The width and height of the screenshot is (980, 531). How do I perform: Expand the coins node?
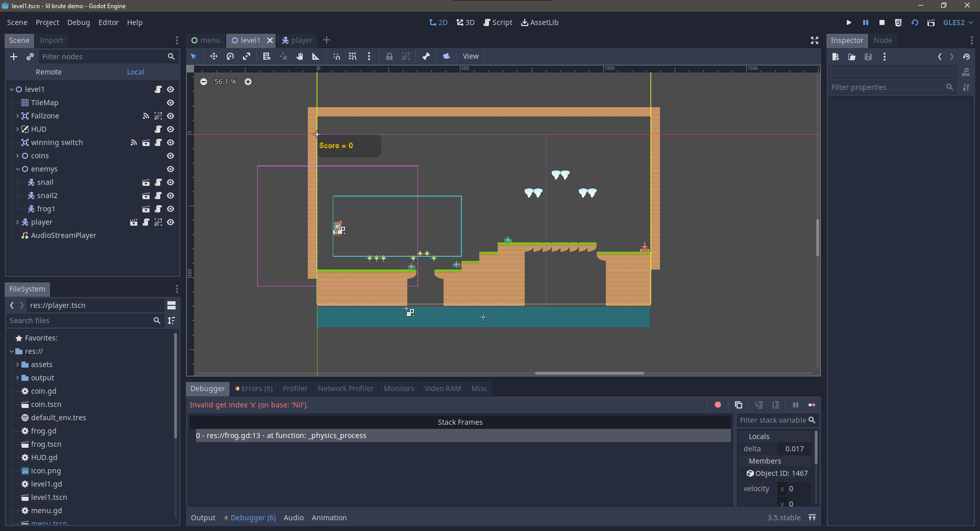tap(17, 156)
